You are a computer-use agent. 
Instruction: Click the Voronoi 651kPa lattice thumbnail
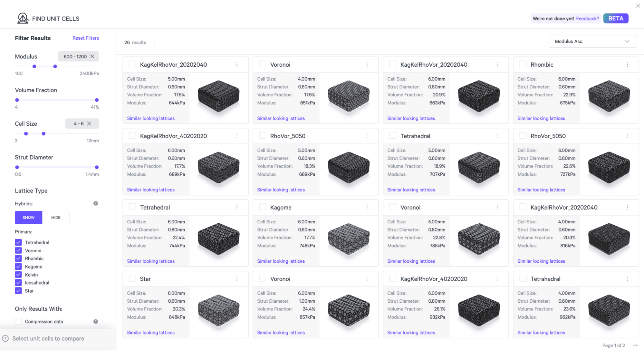coord(348,96)
